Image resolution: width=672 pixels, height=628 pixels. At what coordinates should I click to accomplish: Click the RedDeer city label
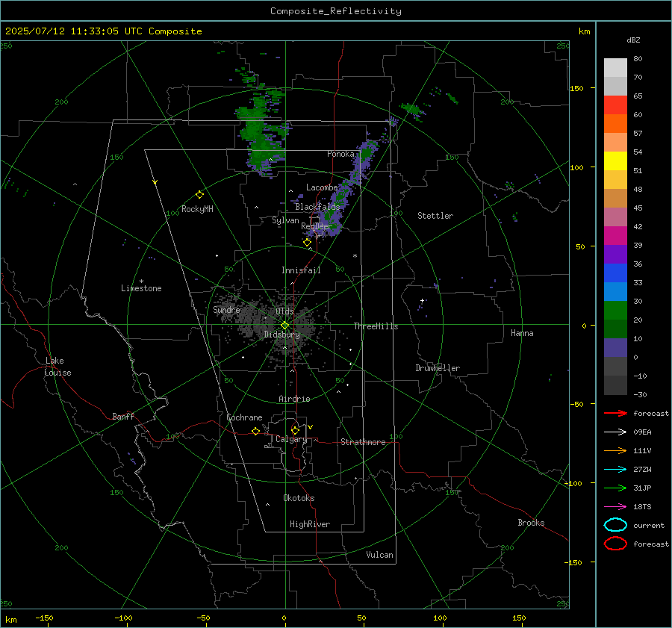tap(317, 226)
